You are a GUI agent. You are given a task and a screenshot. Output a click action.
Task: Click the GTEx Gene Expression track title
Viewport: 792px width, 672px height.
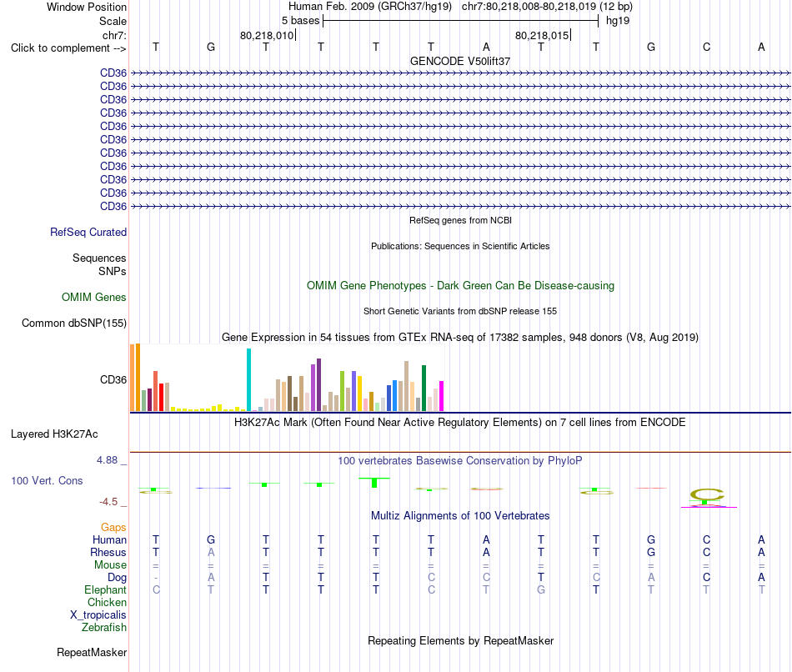460,337
